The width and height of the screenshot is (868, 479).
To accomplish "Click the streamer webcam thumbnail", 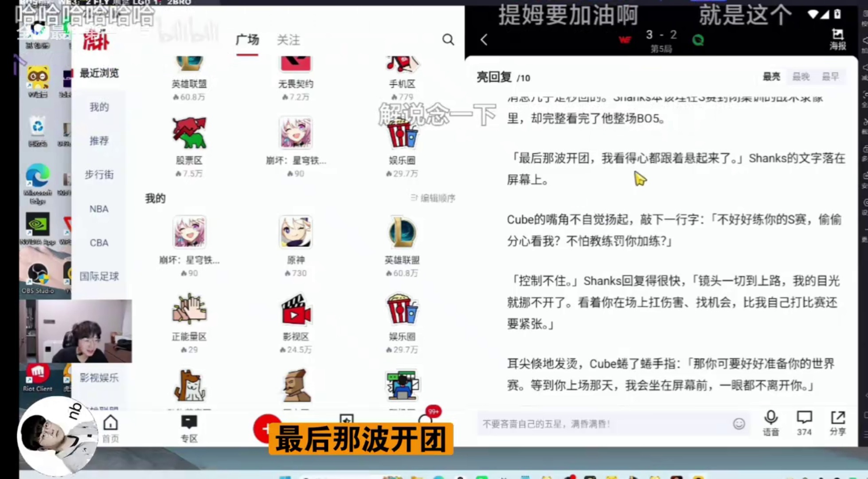I will pos(76,331).
